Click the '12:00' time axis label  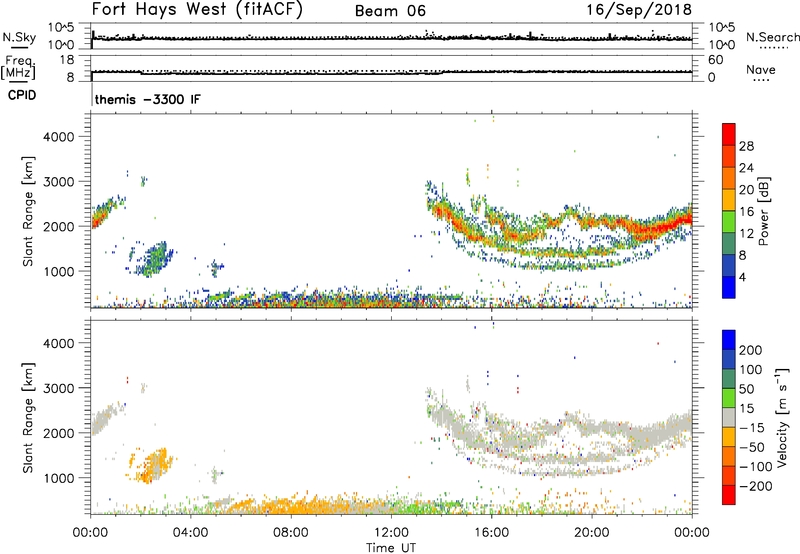[x=391, y=533]
